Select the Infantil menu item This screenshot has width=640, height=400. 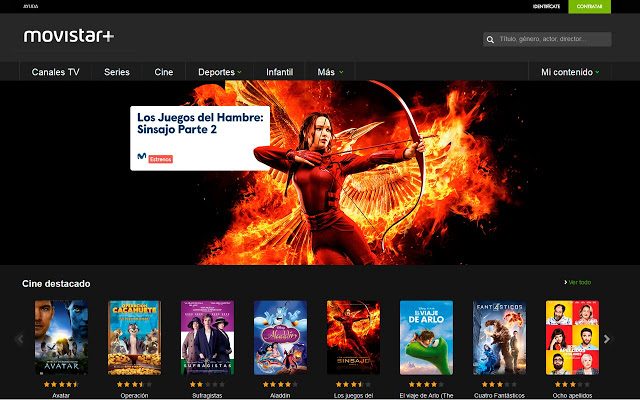[279, 72]
